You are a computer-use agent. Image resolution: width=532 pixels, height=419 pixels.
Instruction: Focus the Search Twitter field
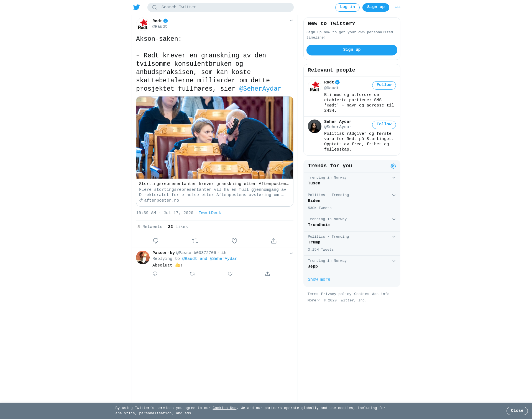click(221, 7)
